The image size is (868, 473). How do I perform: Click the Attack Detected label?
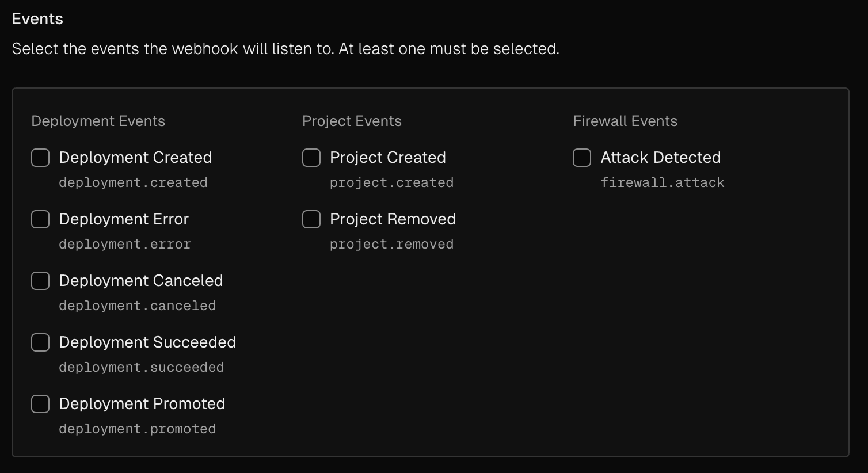coord(660,157)
